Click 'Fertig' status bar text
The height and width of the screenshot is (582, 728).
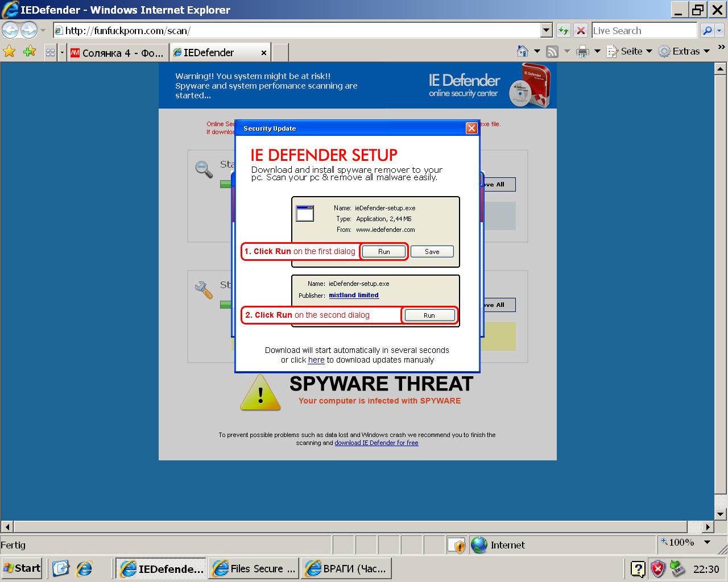pos(13,545)
